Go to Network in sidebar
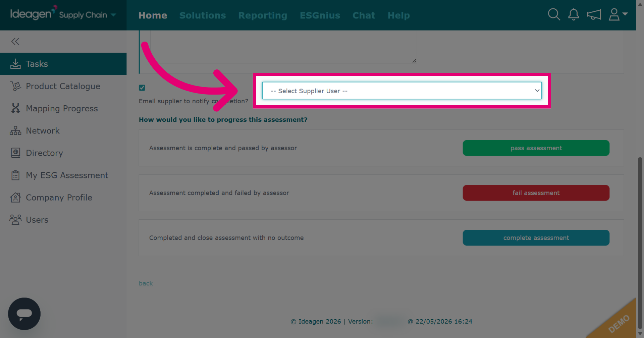The image size is (644, 338). tap(63, 131)
